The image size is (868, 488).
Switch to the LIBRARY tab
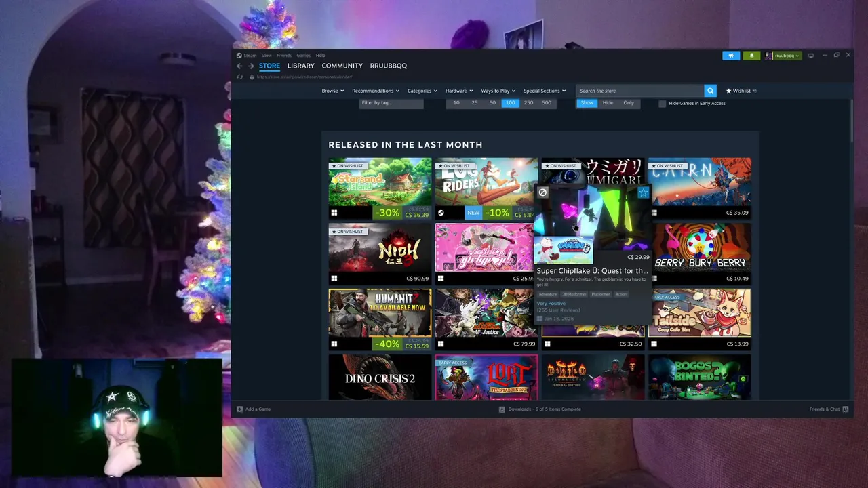[x=300, y=66]
